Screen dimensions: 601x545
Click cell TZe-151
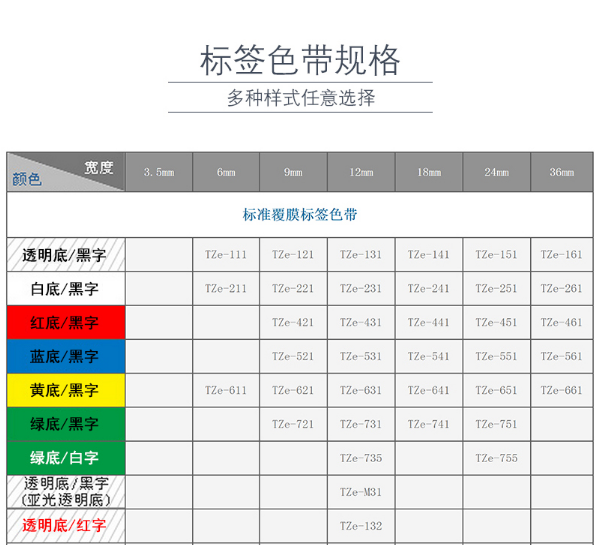pyautogui.click(x=497, y=255)
